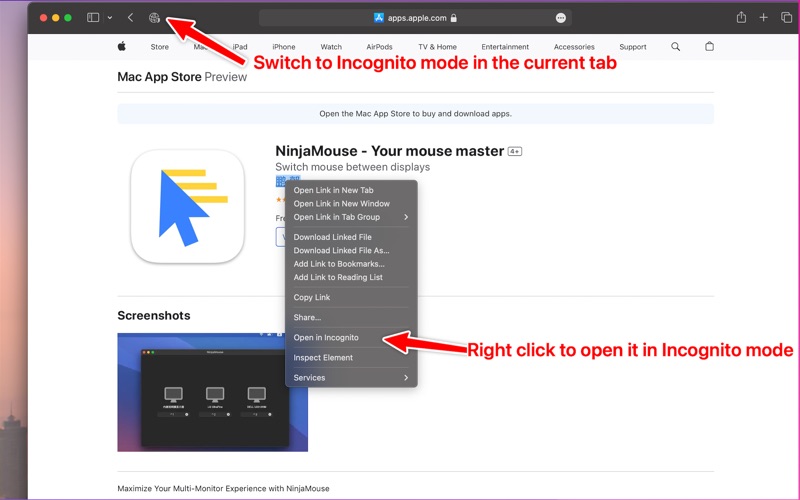Open the TV & Home navigation link
Viewport: 800px width, 500px height.
click(437, 46)
